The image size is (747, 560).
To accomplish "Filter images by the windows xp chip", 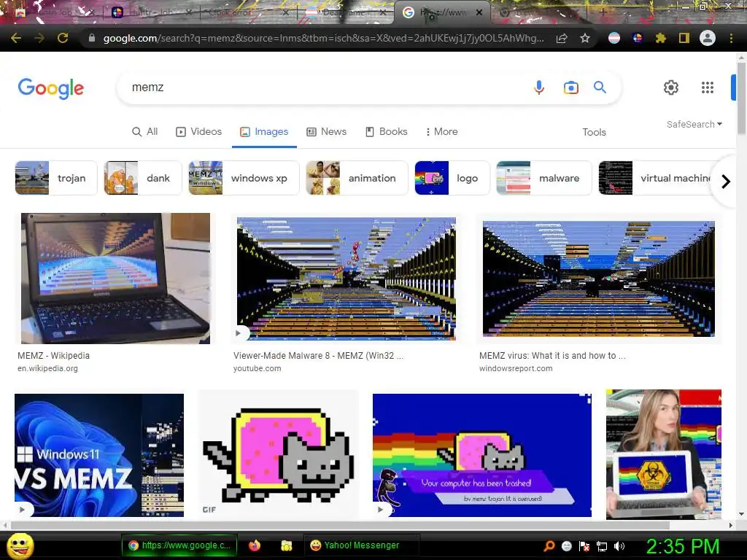I will pyautogui.click(x=244, y=178).
